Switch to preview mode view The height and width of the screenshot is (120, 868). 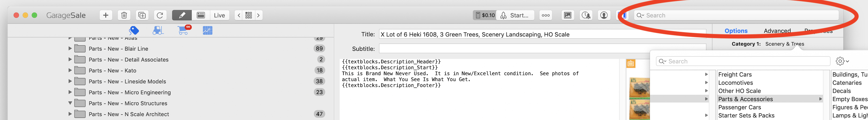[x=201, y=15]
